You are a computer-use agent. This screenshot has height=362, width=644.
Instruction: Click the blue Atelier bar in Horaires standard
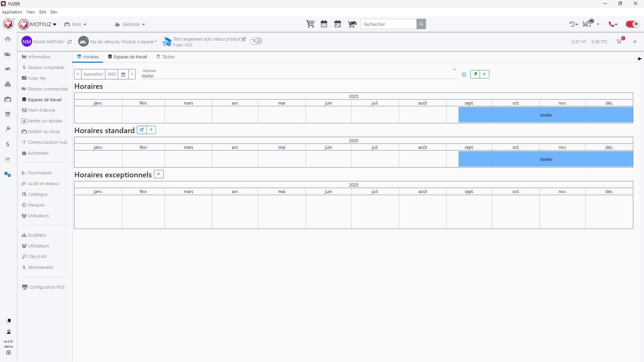pyautogui.click(x=546, y=159)
